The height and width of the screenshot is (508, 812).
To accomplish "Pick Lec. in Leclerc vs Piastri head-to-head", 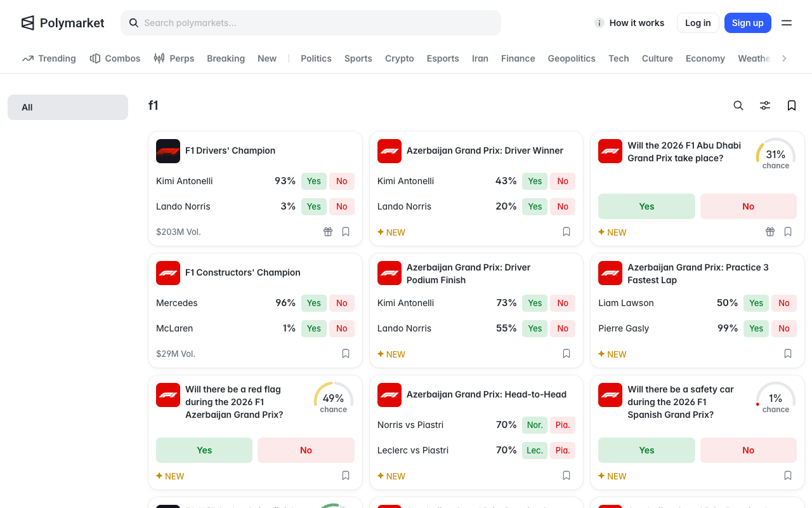I will [x=535, y=450].
